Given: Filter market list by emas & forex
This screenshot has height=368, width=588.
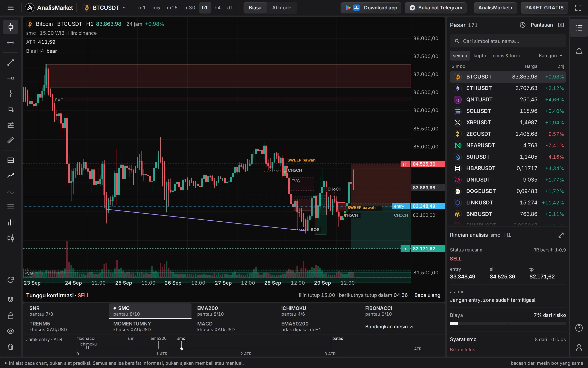Looking at the screenshot, I should pyautogui.click(x=507, y=56).
